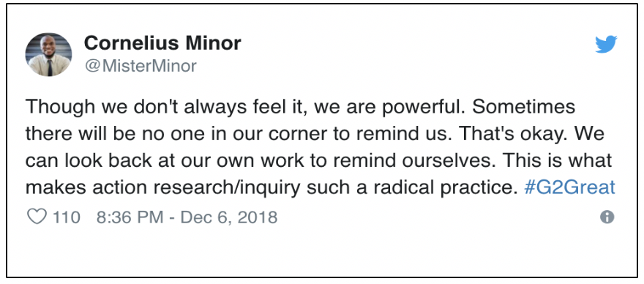644x284 pixels.
Task: Click the empty area below the timestamp
Action: (x=322, y=251)
